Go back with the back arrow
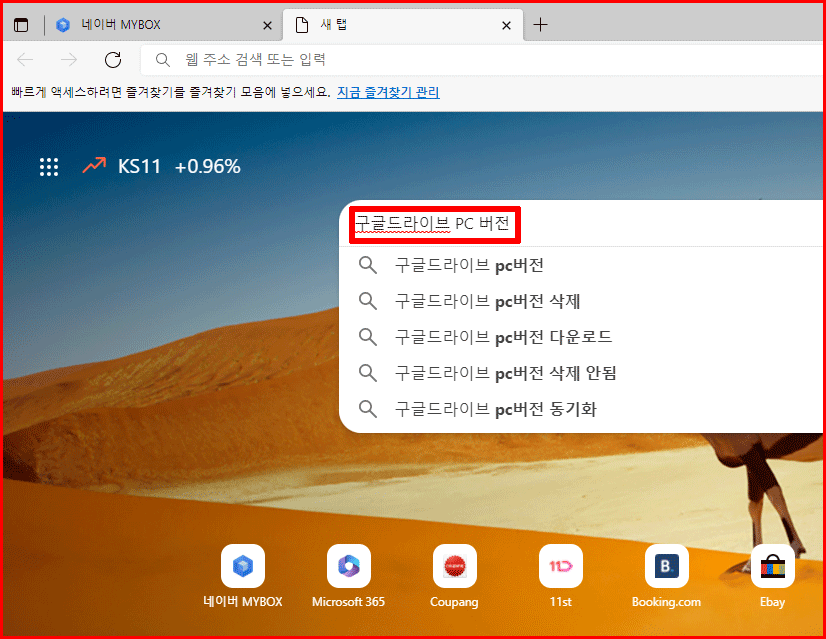Screen dimensions: 826x639 pyautogui.click(x=25, y=60)
